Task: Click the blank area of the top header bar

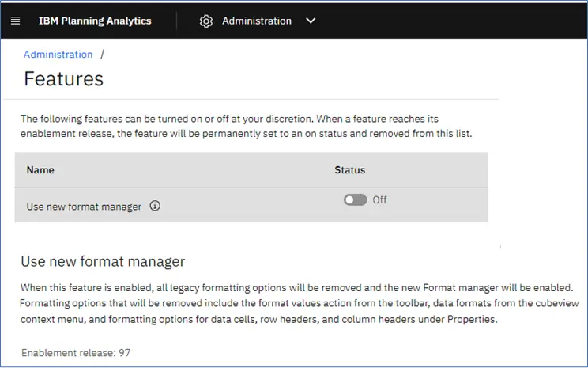Action: (x=450, y=21)
